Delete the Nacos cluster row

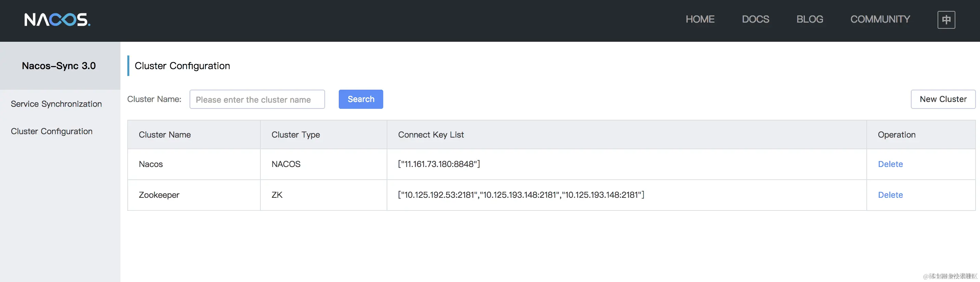tap(890, 164)
